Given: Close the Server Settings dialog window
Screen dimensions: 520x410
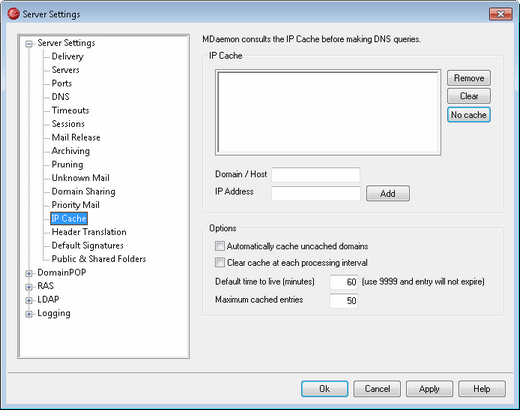Looking at the screenshot, I should tap(500, 14).
